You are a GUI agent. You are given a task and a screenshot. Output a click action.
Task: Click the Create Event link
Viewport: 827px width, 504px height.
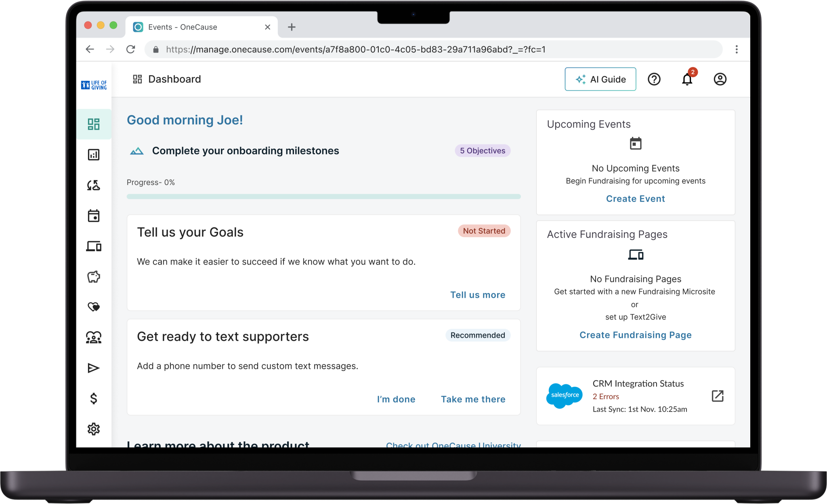click(636, 199)
